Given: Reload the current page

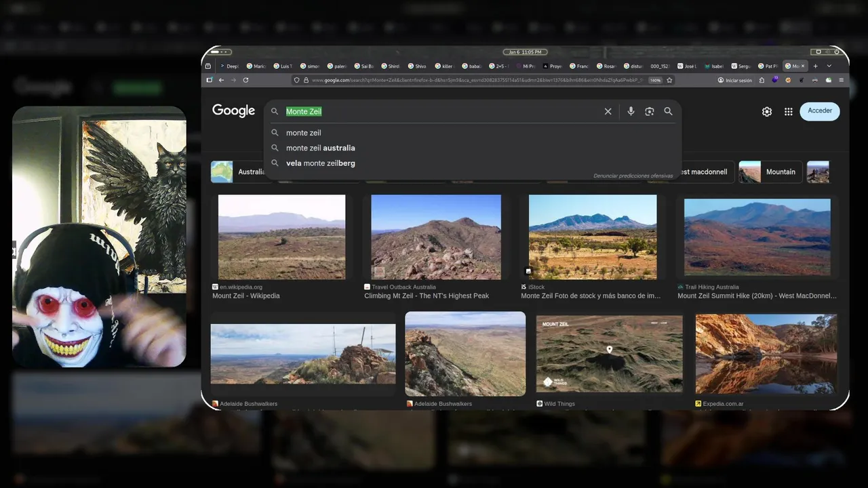Looking at the screenshot, I should pyautogui.click(x=245, y=80).
